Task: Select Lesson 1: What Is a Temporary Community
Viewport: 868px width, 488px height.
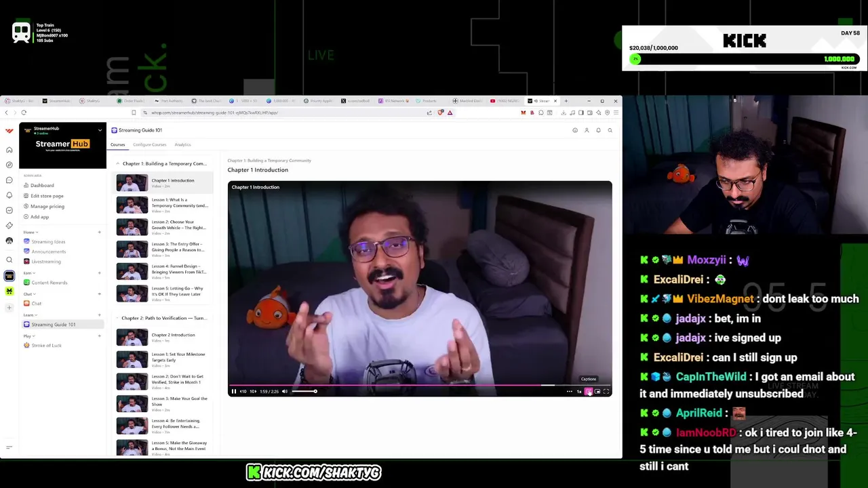Action: pyautogui.click(x=163, y=205)
